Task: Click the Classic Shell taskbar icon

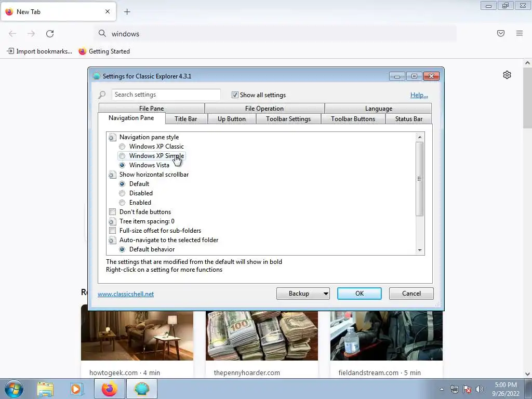Action: point(142,389)
